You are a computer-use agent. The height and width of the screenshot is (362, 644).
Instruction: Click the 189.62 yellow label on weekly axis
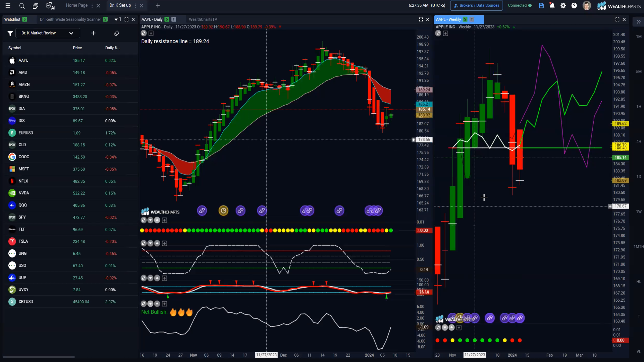click(620, 124)
